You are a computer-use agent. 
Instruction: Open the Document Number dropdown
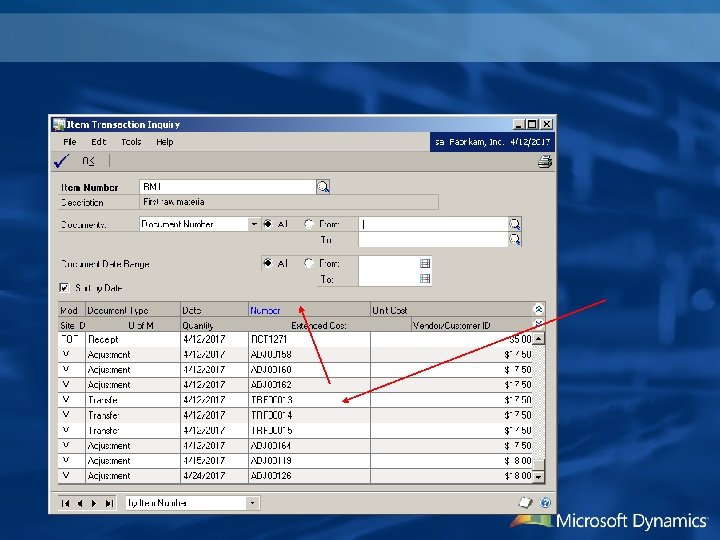[x=254, y=224]
